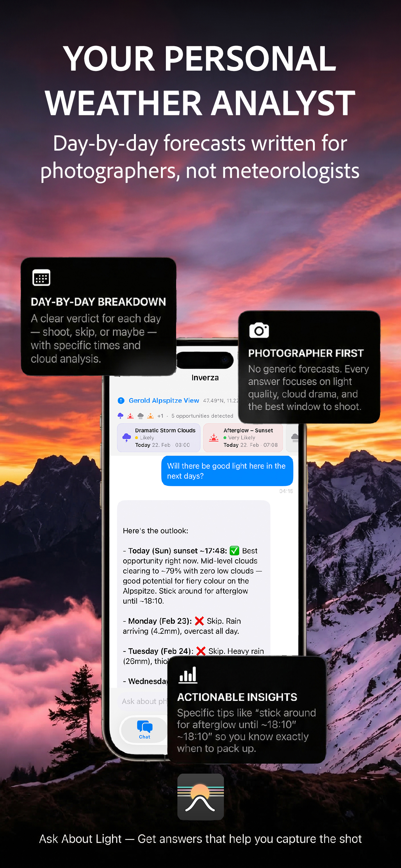Tap the calendar icon in Day-by-Day Breakdown card
Image resolution: width=401 pixels, height=868 pixels.
click(x=42, y=278)
